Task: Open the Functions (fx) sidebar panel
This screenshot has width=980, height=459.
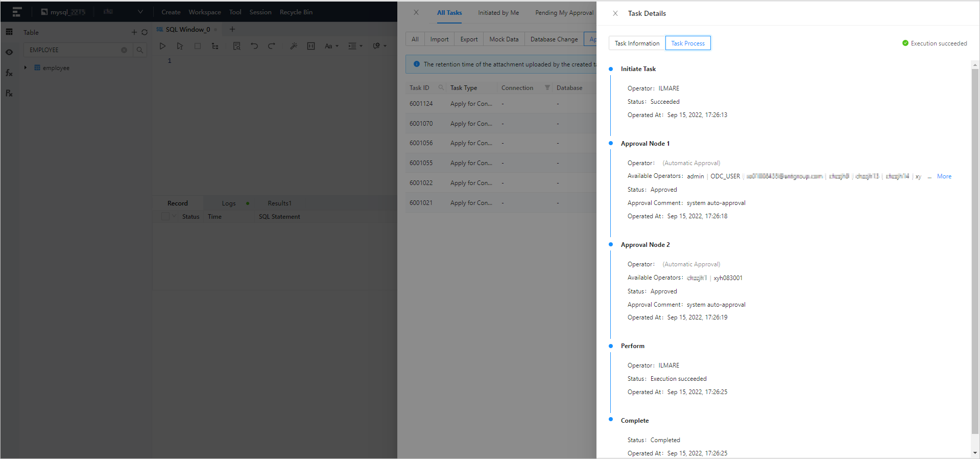Action: click(9, 73)
